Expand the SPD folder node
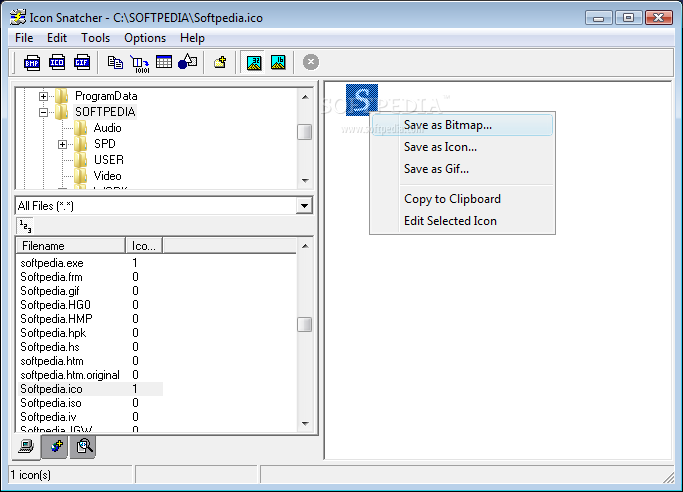 tap(62, 145)
